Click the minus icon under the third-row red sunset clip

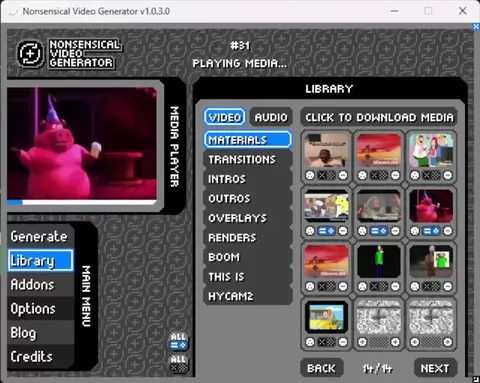[343, 286]
